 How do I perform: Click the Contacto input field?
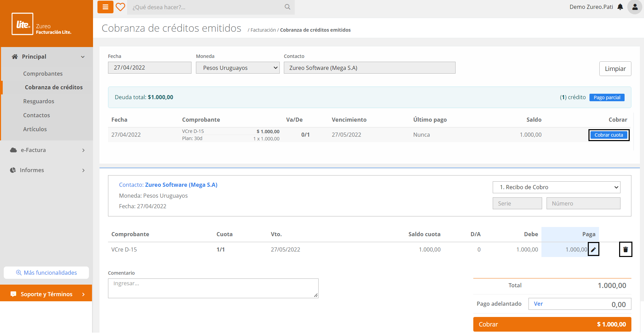coord(369,67)
